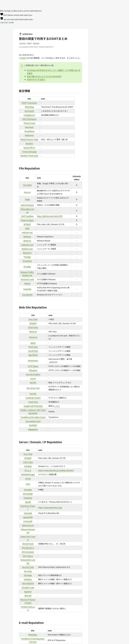129x644 pixels.
Task: Open urlscan.io link
Action: tap(33, 337)
